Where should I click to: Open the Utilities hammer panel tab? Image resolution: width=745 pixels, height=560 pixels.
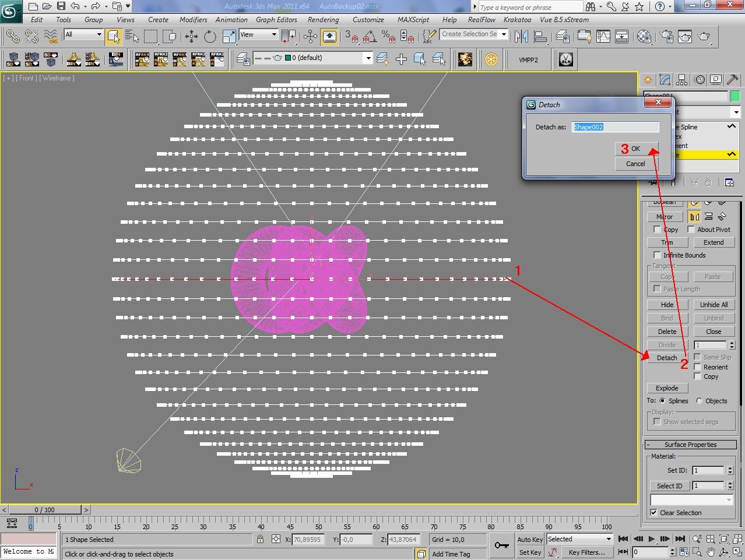tap(732, 80)
